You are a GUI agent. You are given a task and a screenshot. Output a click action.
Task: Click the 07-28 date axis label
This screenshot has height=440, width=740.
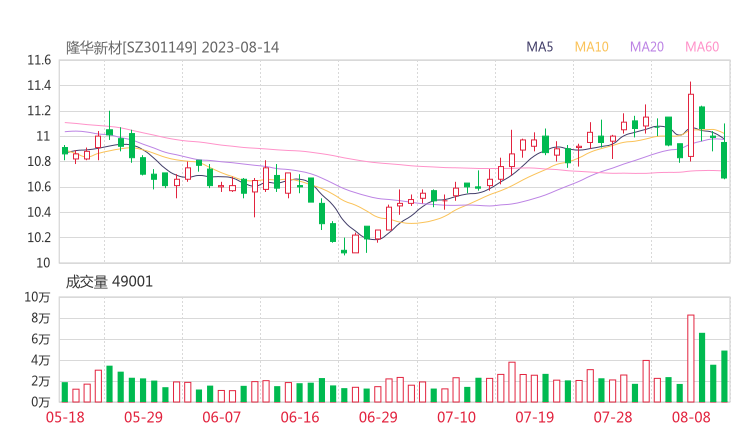pos(613,417)
